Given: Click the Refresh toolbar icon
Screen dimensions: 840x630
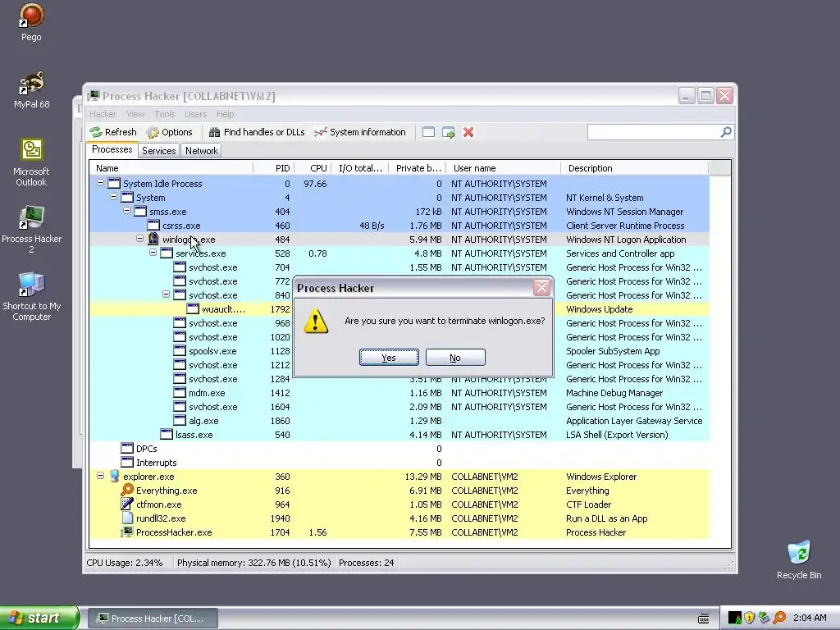Looking at the screenshot, I should (x=96, y=132).
